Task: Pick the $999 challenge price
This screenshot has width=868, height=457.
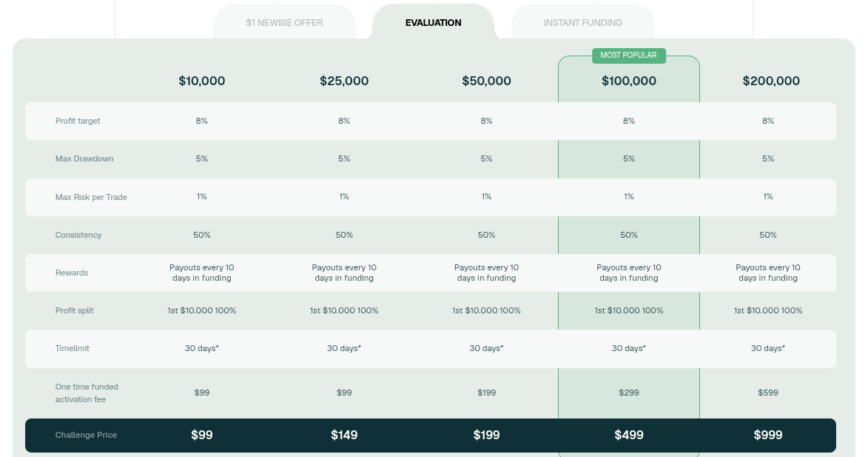Action: coord(768,435)
